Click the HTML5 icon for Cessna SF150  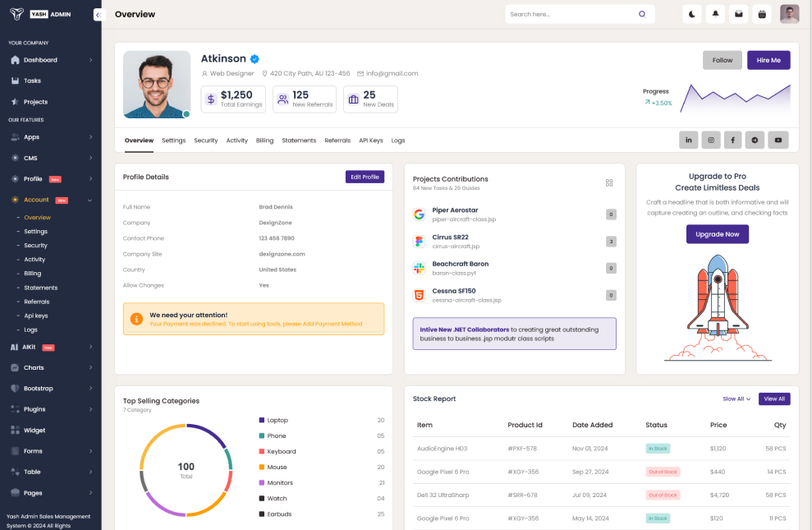pyautogui.click(x=419, y=295)
